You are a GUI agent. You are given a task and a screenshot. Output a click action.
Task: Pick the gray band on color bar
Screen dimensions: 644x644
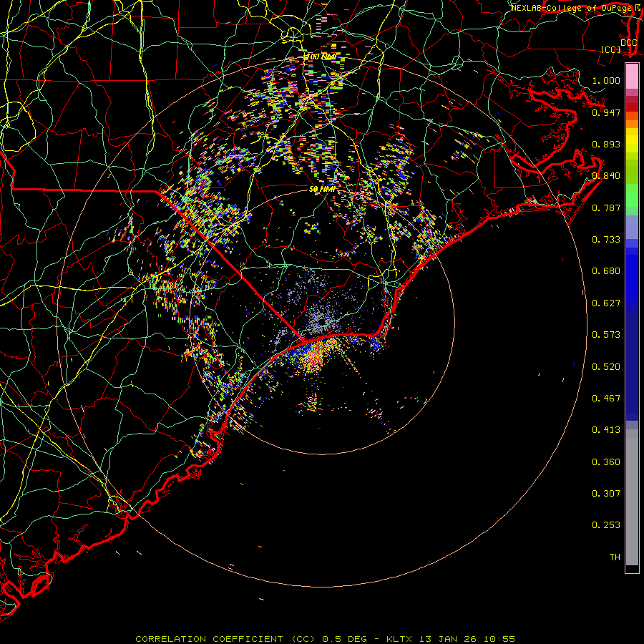coord(632,501)
